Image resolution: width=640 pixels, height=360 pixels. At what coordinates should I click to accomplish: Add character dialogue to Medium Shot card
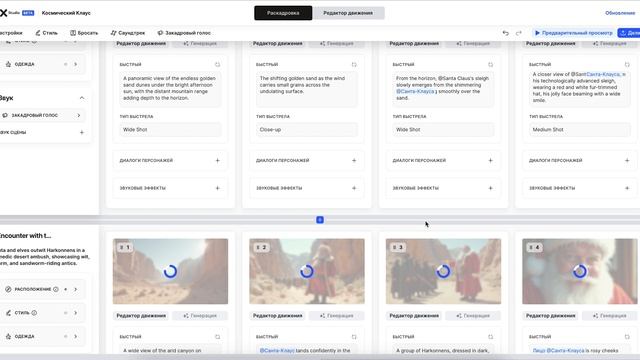[x=627, y=160]
